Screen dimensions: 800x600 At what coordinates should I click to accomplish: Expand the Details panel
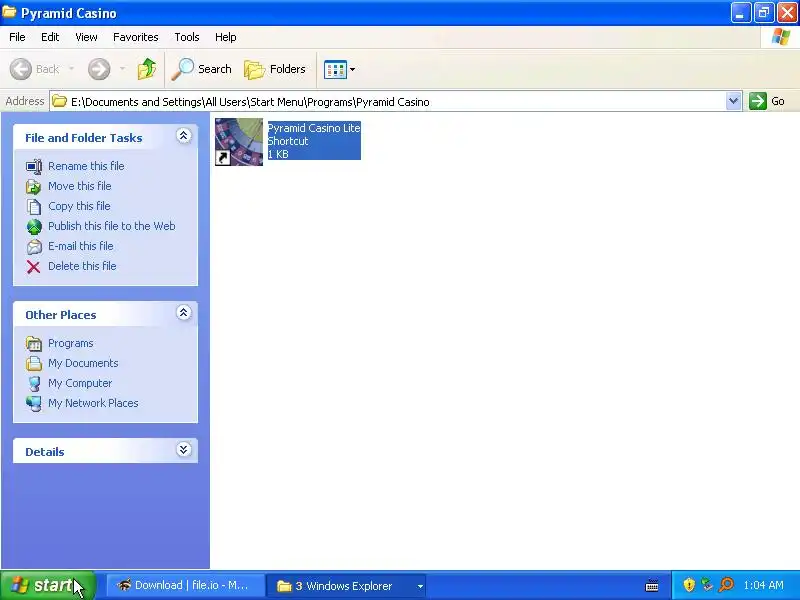[x=184, y=449]
